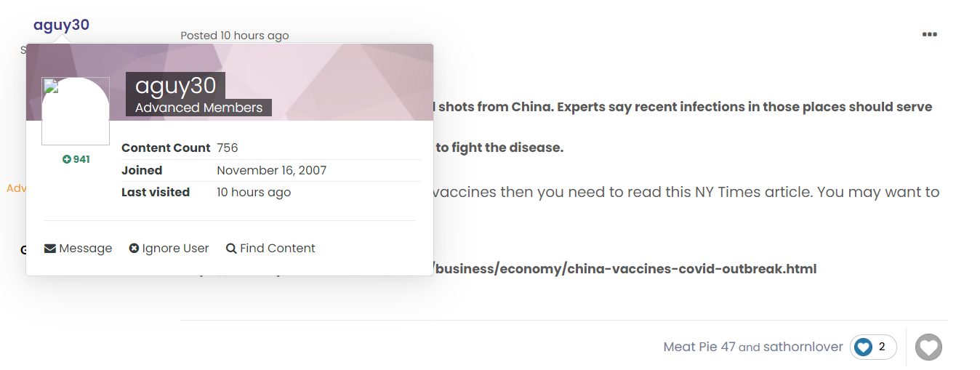Image resolution: width=980 pixels, height=370 pixels.
Task: Open the post options ellipsis menu
Action: tap(929, 34)
